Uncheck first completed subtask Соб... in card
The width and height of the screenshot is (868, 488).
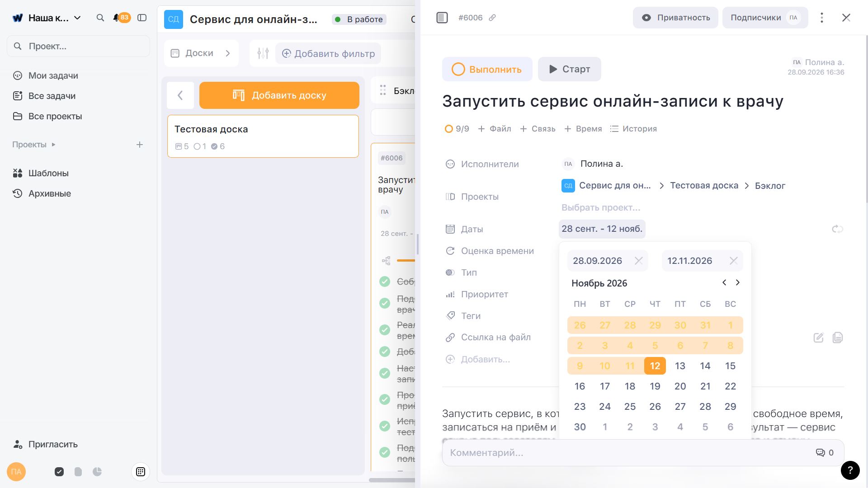point(385,282)
